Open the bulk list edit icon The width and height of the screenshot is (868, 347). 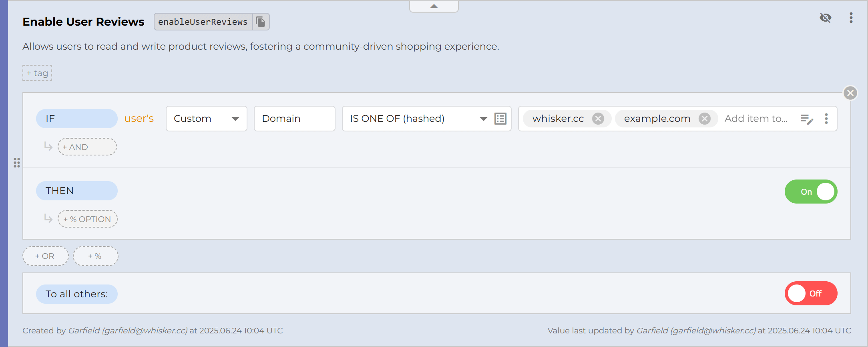pos(807,119)
